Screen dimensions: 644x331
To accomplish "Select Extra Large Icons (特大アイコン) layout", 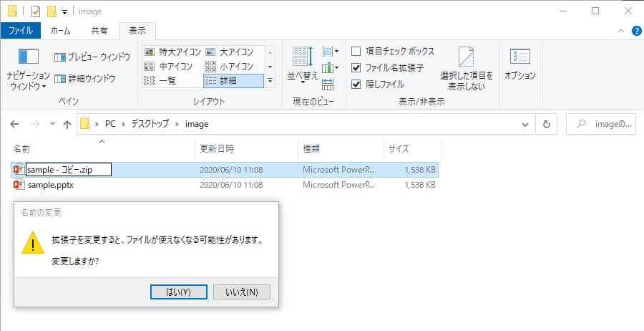I will click(173, 52).
